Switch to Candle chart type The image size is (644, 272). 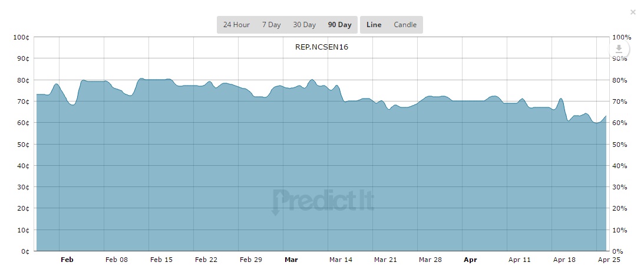(x=405, y=25)
